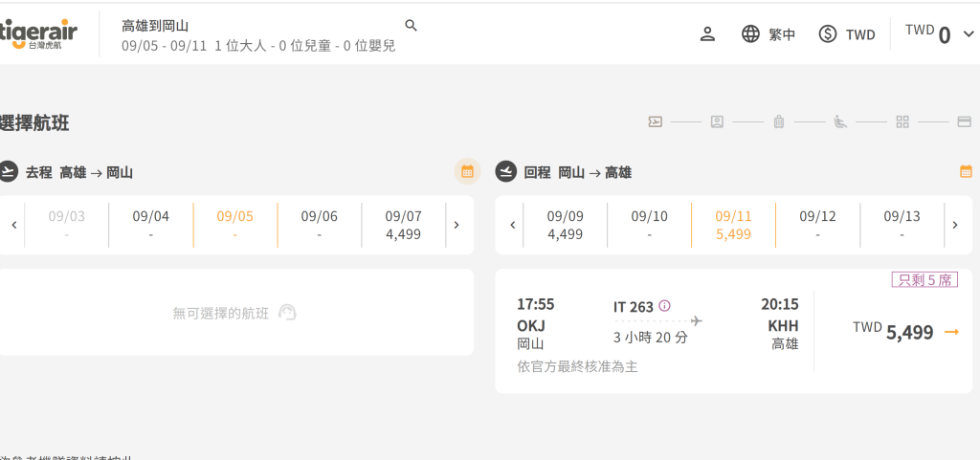The height and width of the screenshot is (460, 980).
Task: Click the seat selection step icon
Action: pos(840,121)
